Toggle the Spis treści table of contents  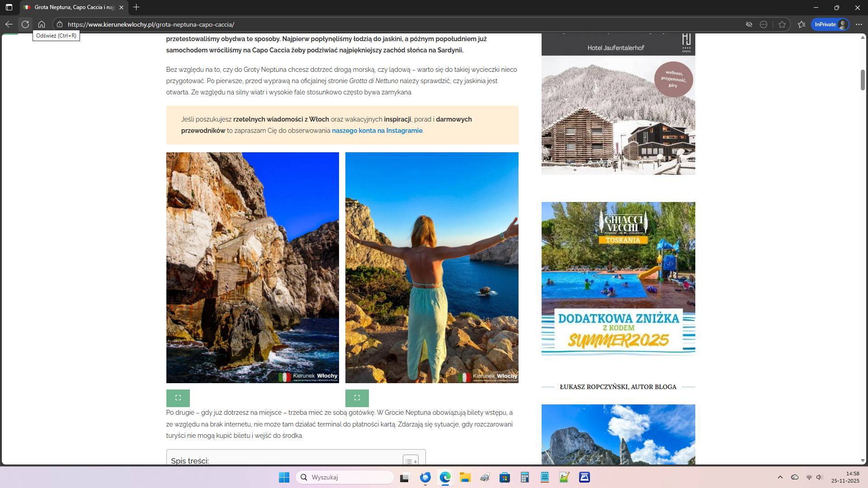tap(410, 460)
